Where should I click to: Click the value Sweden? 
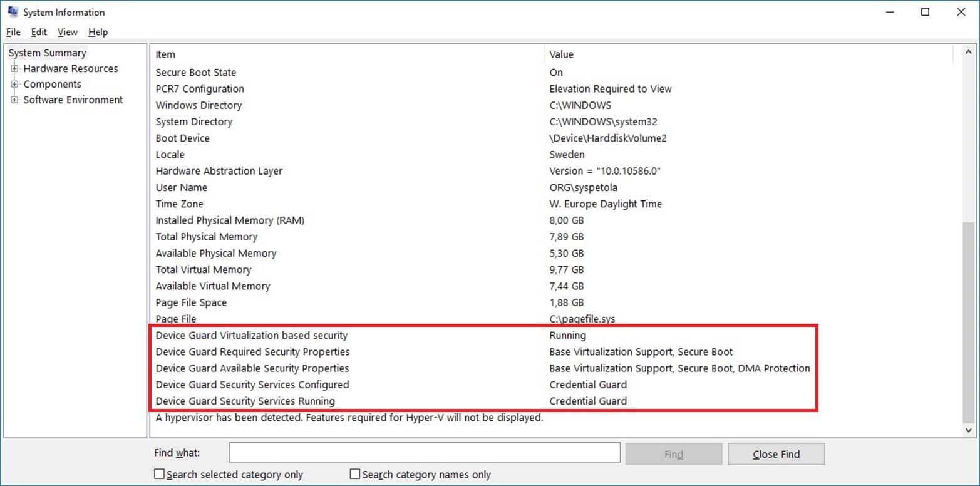tap(567, 155)
